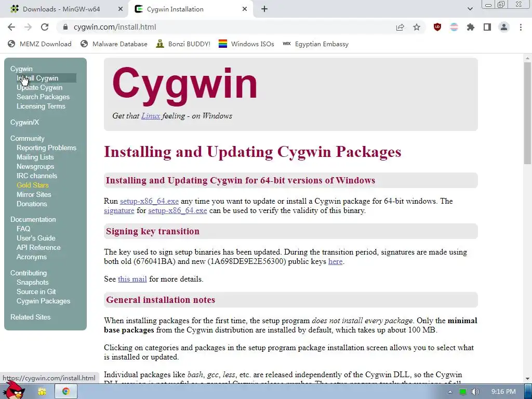Toggle the browser side panel icon
This screenshot has height=399, width=532.
pos(487,27)
